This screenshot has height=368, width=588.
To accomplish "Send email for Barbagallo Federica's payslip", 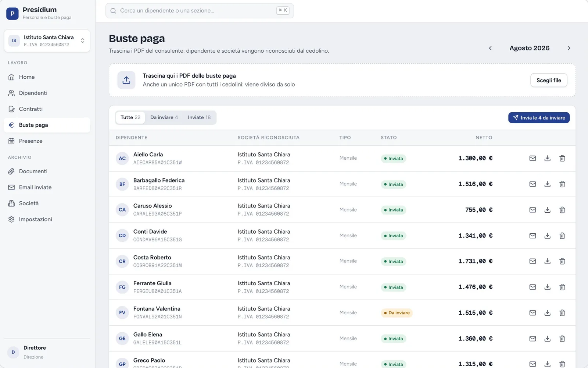I will pyautogui.click(x=533, y=184).
